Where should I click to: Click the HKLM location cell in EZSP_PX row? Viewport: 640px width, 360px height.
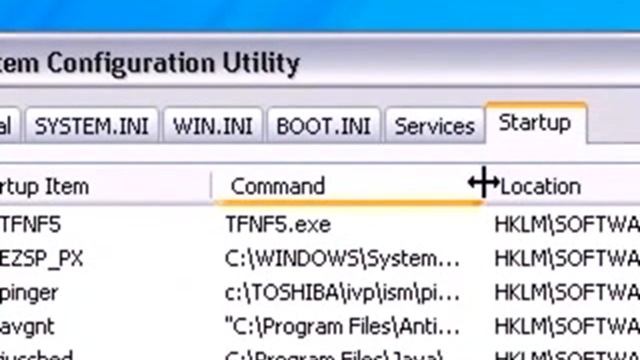tap(567, 258)
